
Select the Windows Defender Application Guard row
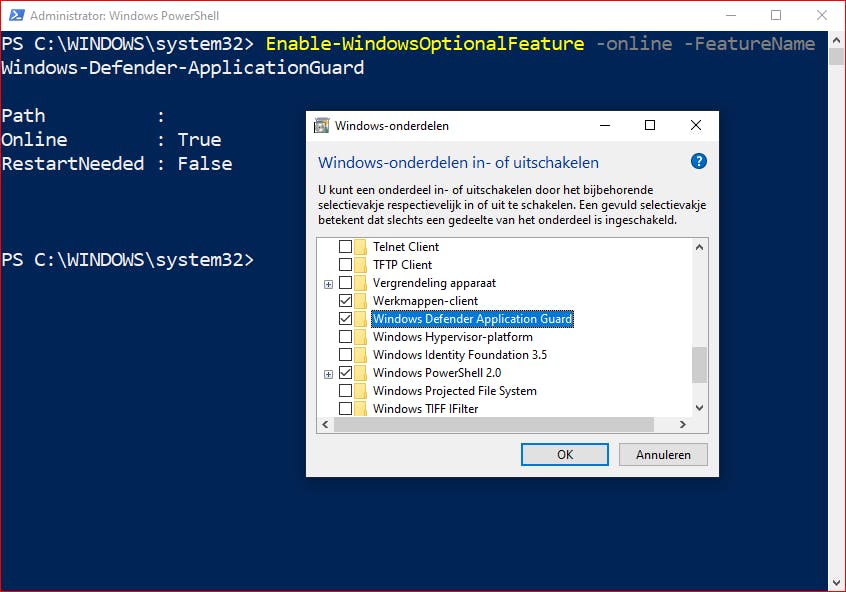pyautogui.click(x=472, y=318)
